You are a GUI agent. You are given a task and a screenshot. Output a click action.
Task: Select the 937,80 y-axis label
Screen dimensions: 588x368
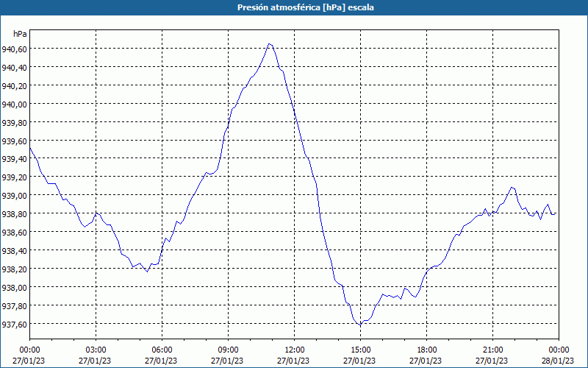pos(14,305)
